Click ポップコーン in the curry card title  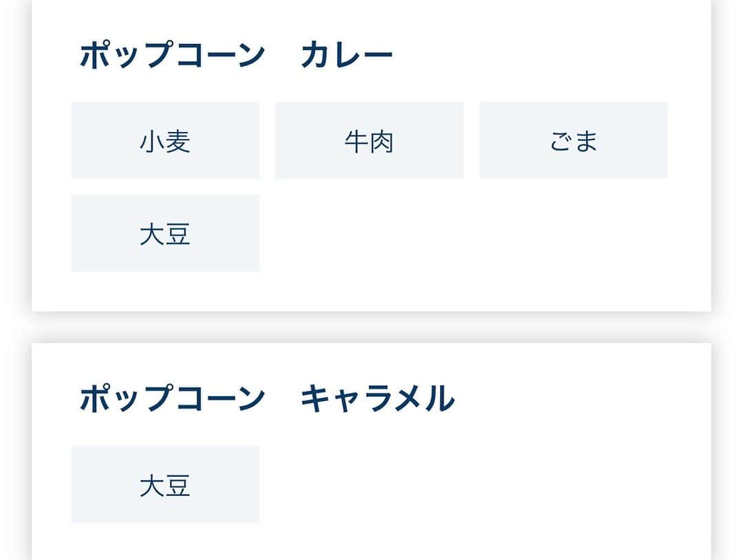pos(173,54)
